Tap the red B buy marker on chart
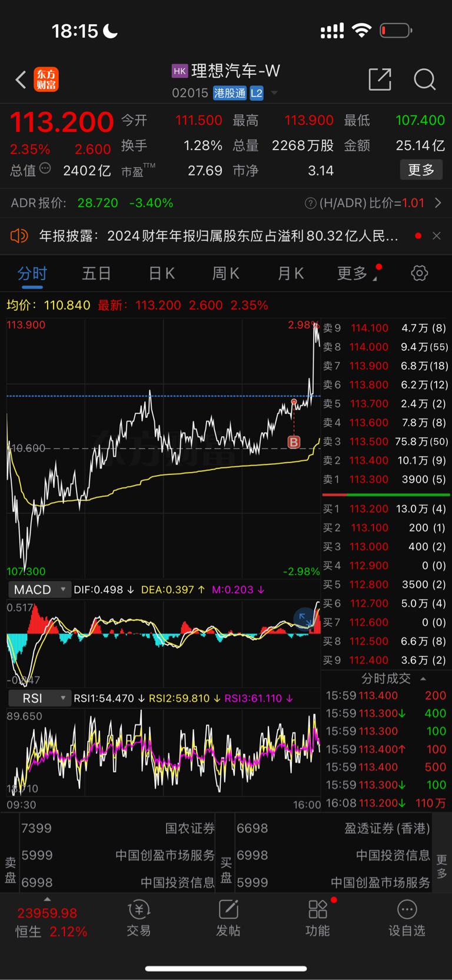The height and width of the screenshot is (980, 452). point(294,441)
